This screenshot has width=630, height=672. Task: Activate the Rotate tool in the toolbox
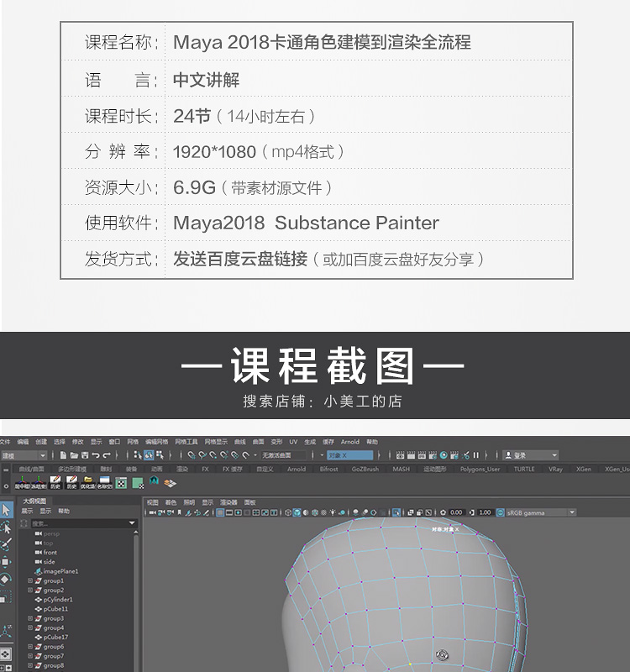tap(6, 579)
